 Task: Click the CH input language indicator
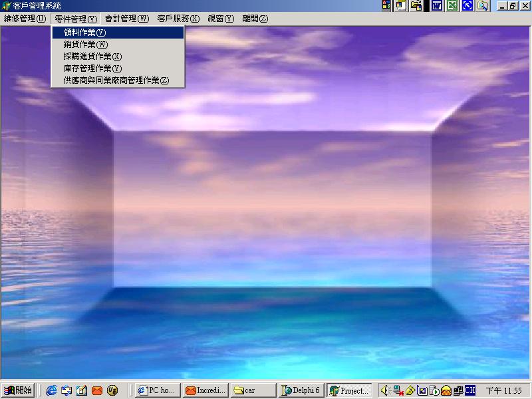[470, 390]
